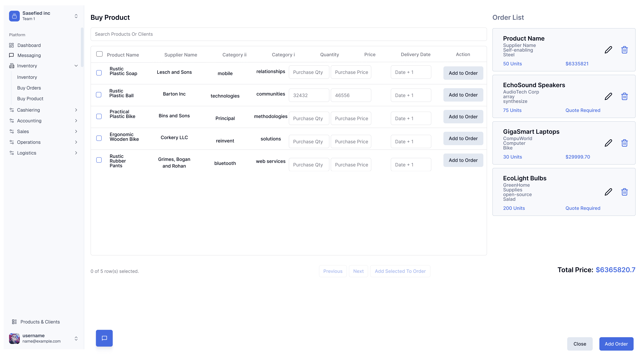The image size is (644, 362).
Task: Check the Rustic Plastic Soap row checkbox
Action: [99, 73]
